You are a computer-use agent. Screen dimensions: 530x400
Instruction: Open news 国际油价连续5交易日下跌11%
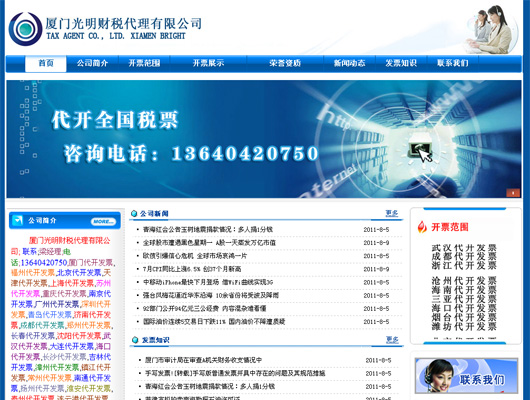214,322
